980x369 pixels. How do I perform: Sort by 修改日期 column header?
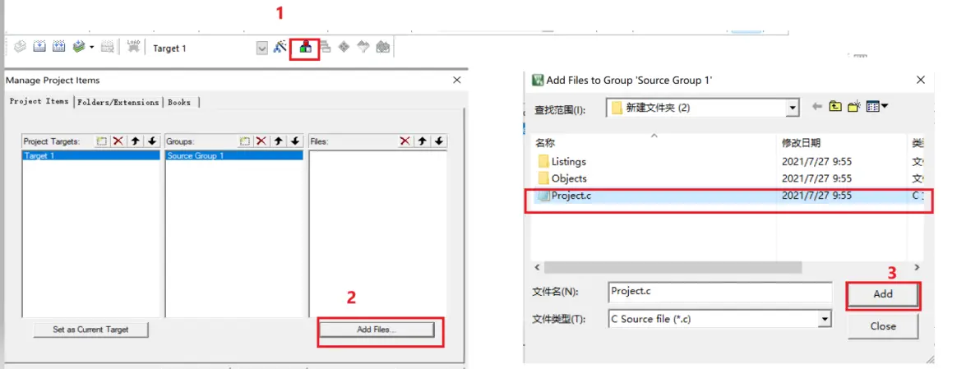click(x=802, y=144)
